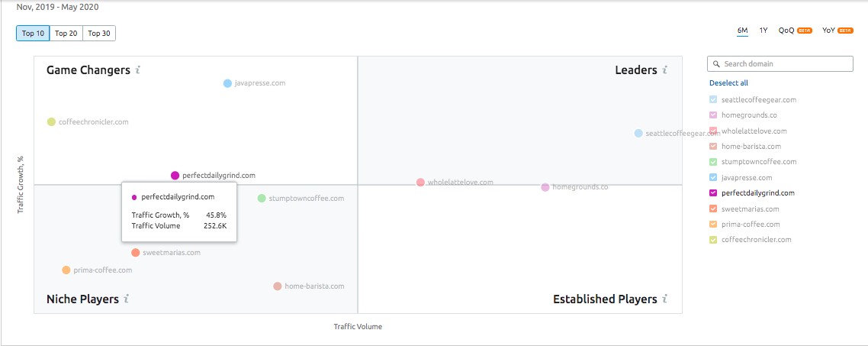The height and width of the screenshot is (346, 868).
Task: Select the 1Y time range
Action: [764, 31]
